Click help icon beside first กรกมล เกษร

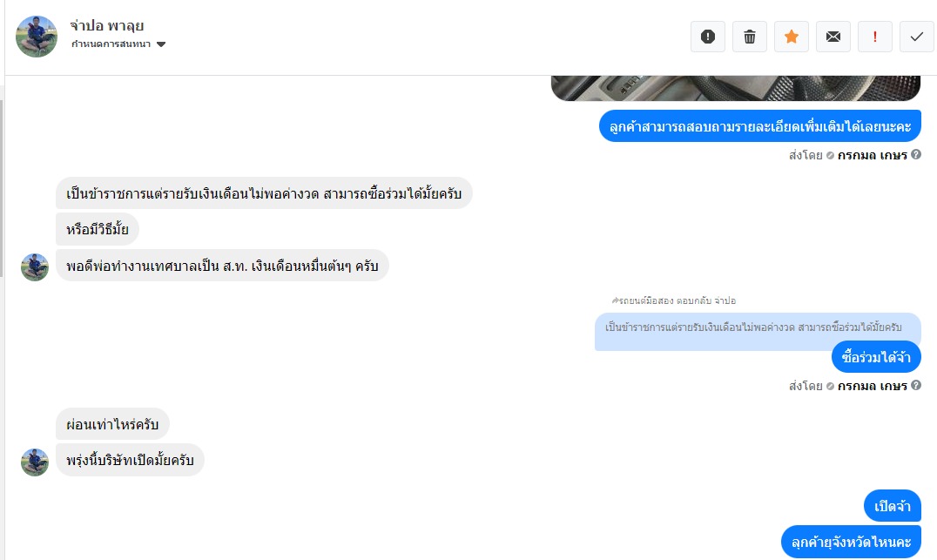[x=916, y=155]
